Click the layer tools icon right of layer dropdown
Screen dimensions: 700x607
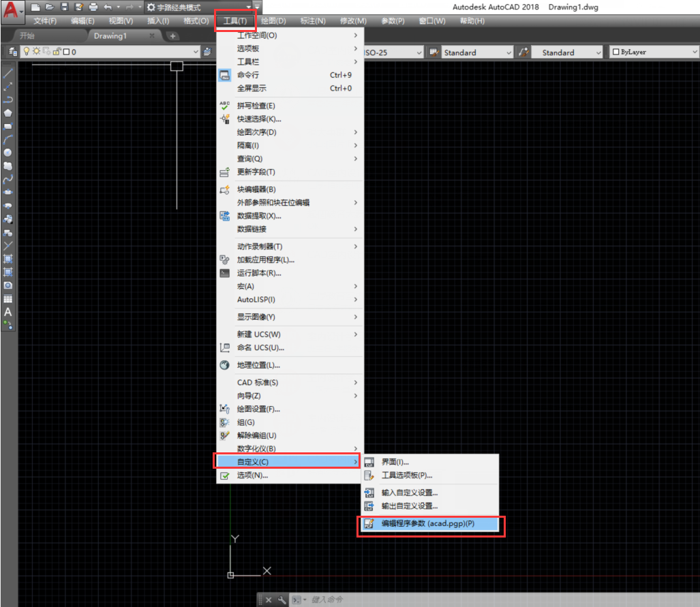208,52
